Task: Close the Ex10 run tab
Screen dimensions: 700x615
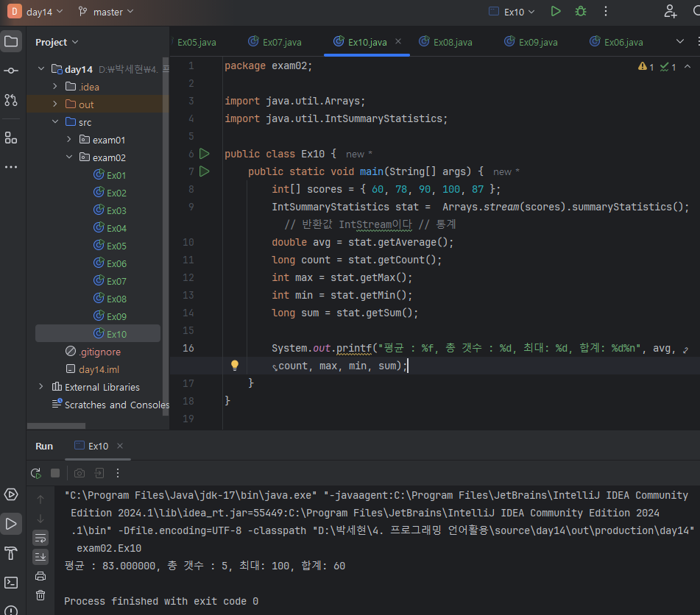Action: coord(120,446)
